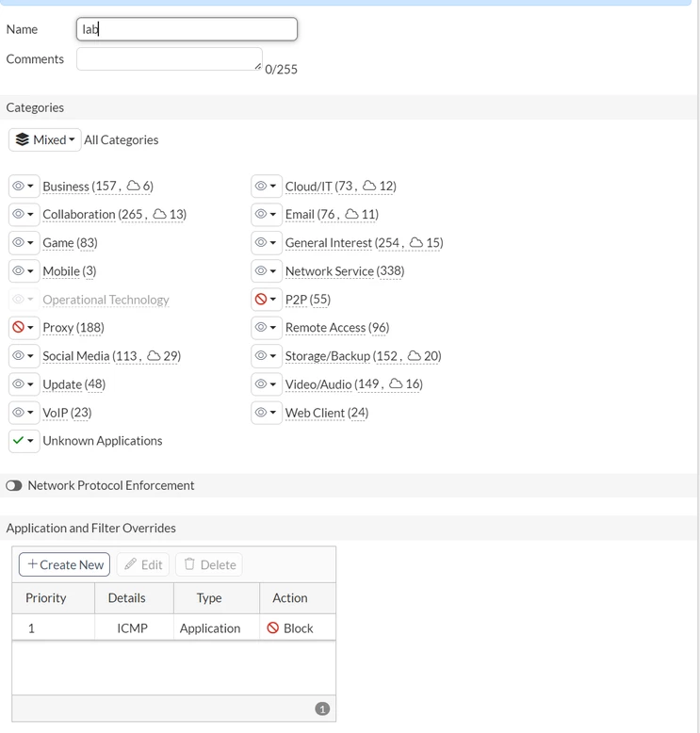Click the Delete override button
This screenshot has width=700, height=733.
point(209,564)
